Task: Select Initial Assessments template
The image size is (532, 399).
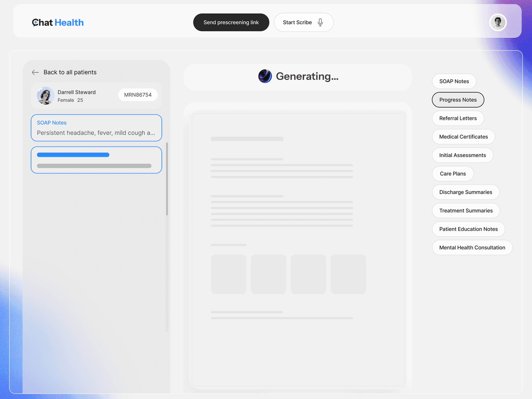Action: click(x=463, y=155)
